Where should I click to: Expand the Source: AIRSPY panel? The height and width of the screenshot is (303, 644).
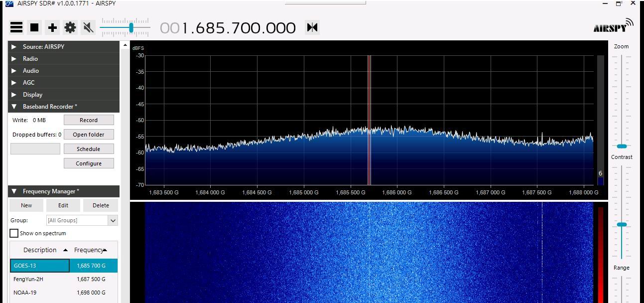coord(64,46)
